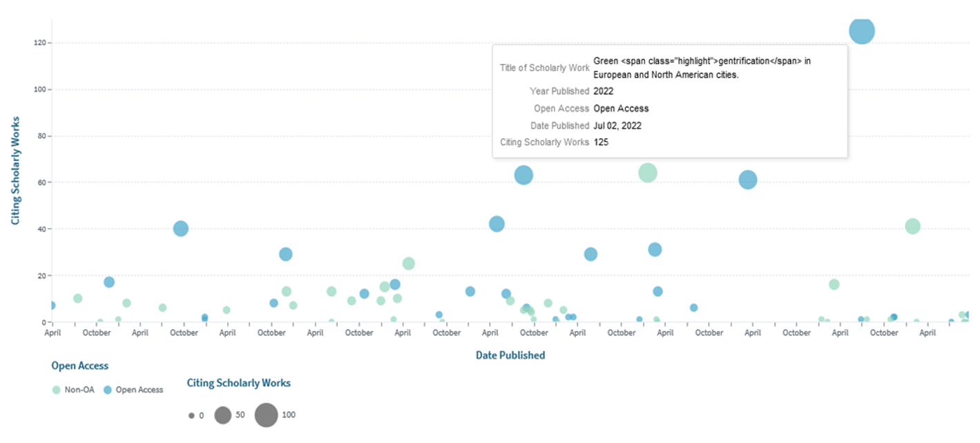Click the size legend circle labeled 50

click(222, 415)
